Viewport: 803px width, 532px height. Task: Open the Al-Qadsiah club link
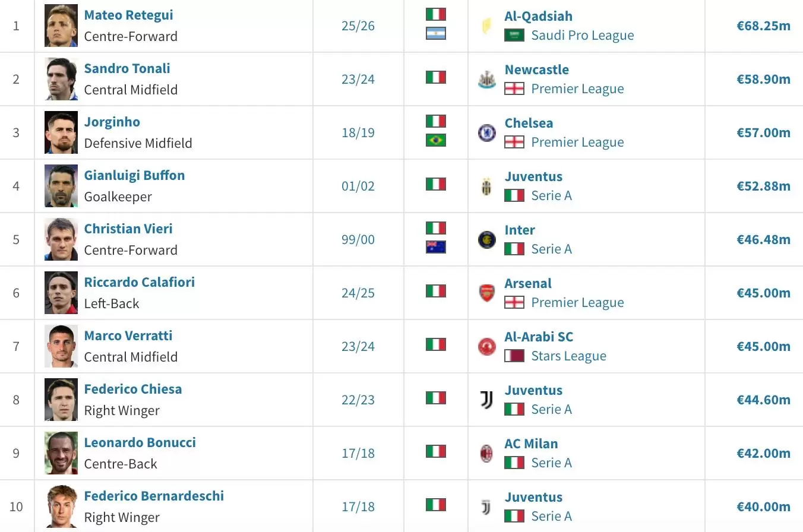(539, 16)
